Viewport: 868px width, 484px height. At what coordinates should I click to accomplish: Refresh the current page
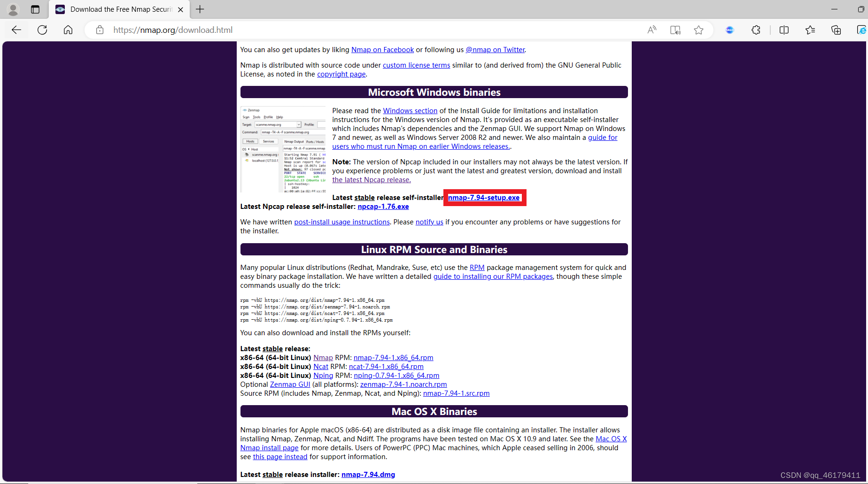point(42,30)
